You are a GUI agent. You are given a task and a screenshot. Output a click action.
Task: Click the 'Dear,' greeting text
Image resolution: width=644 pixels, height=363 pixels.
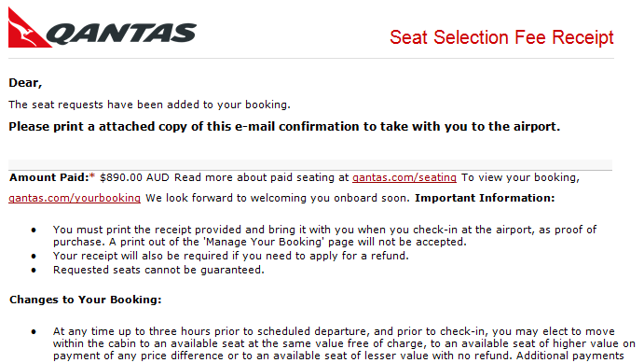(25, 83)
